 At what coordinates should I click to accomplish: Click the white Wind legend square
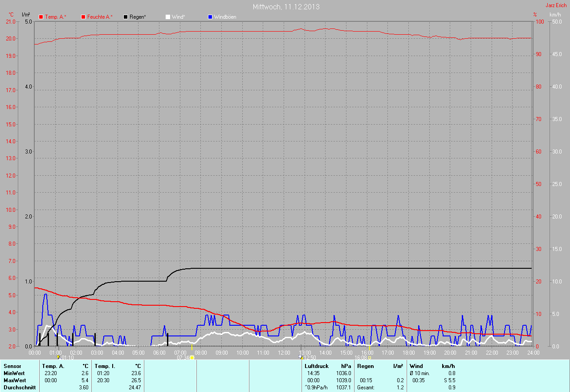click(x=168, y=17)
